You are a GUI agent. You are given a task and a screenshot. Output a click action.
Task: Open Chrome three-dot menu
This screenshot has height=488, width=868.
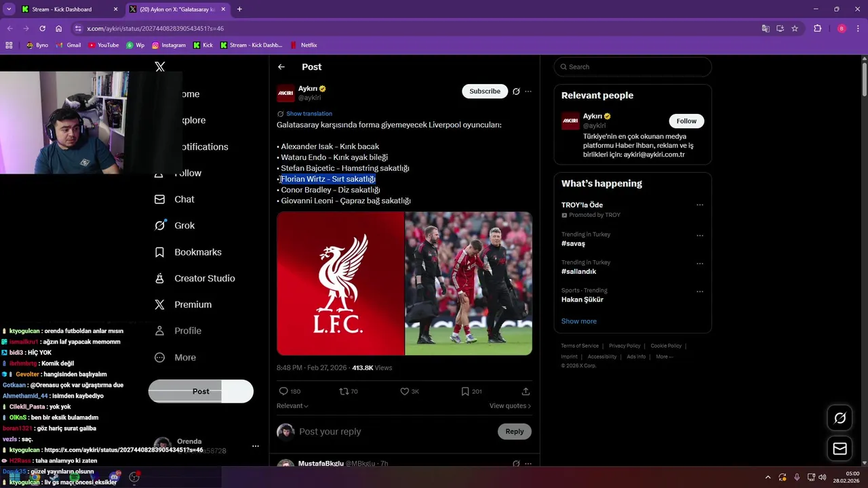[858, 28]
